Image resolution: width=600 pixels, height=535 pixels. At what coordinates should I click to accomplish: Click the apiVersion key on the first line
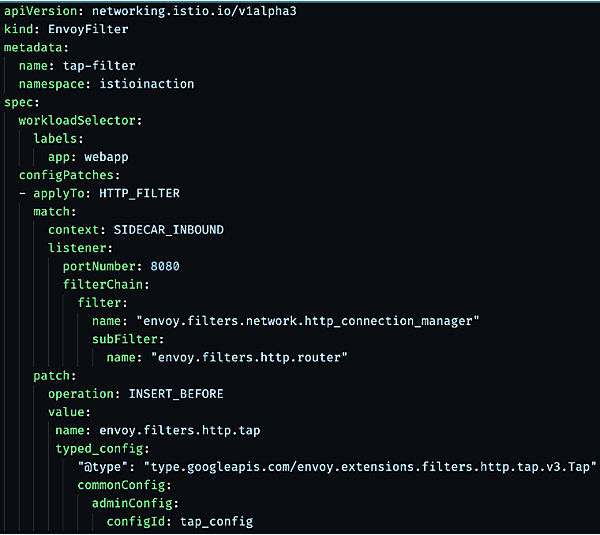click(x=40, y=10)
